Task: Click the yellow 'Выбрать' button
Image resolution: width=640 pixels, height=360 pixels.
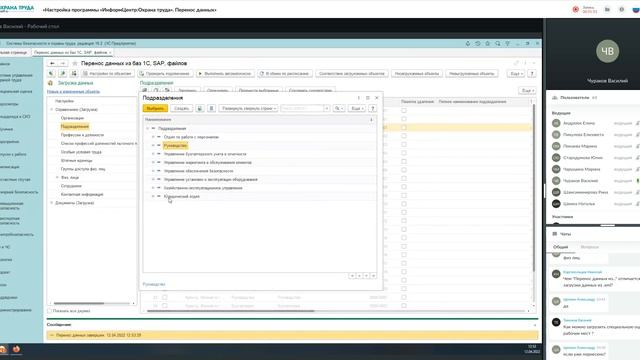Action: tap(155, 108)
